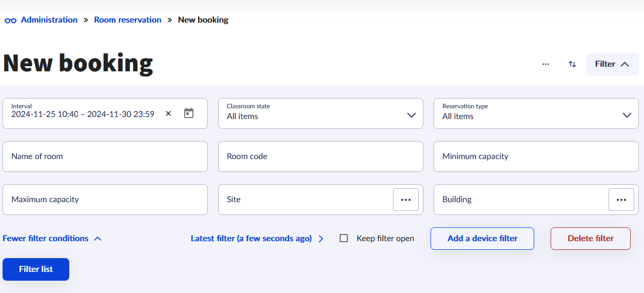Clear the Interval date range
The image size is (644, 293).
[x=168, y=113]
